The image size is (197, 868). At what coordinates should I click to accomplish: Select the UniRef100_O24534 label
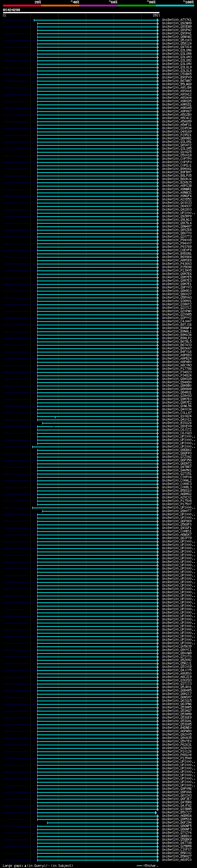176,128
